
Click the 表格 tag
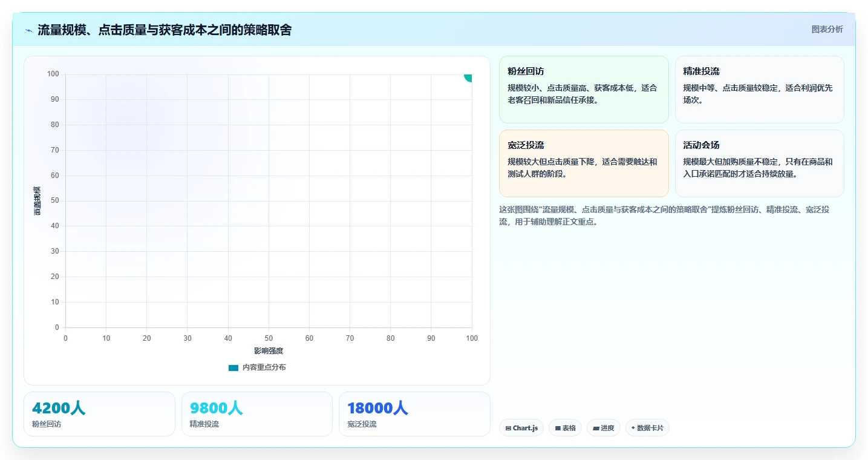pyautogui.click(x=565, y=428)
